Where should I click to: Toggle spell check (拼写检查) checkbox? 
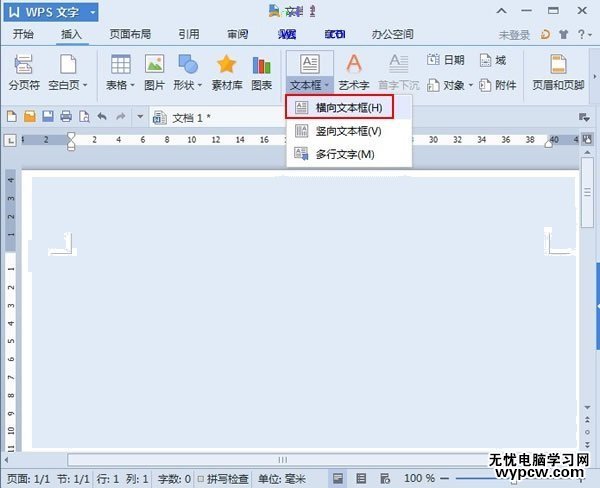click(x=201, y=479)
